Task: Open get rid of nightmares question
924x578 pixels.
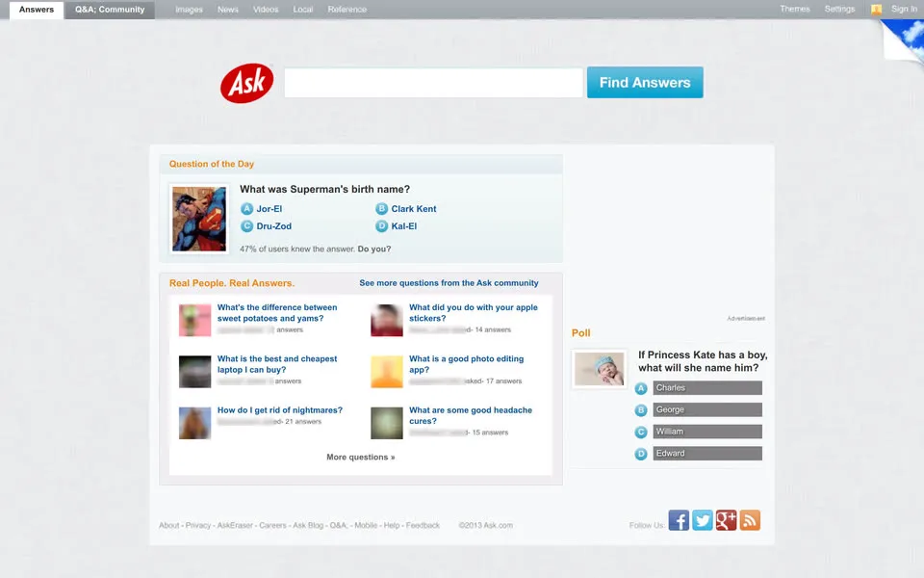Action: [280, 410]
